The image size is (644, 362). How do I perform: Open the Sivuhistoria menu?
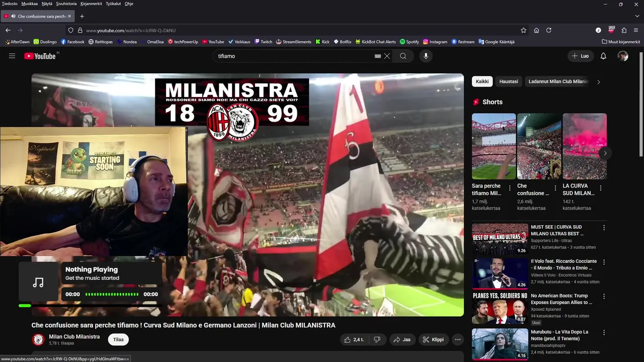click(66, 4)
